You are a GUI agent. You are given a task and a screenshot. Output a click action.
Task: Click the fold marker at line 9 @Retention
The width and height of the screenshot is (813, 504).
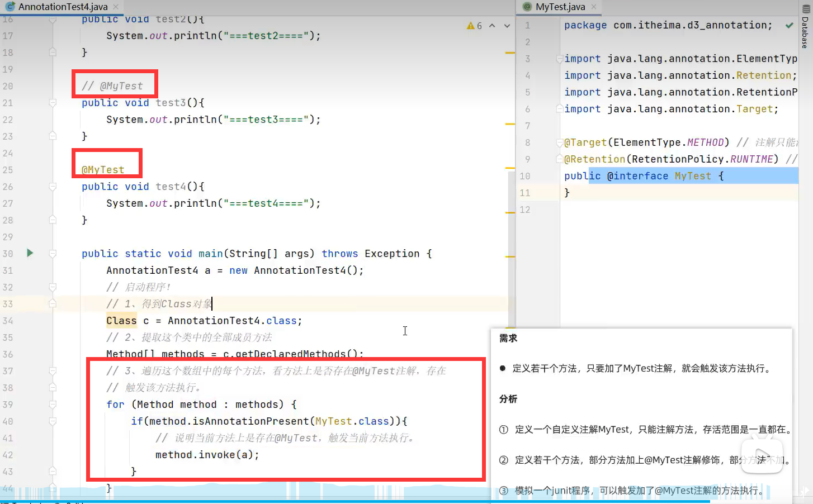pos(559,159)
